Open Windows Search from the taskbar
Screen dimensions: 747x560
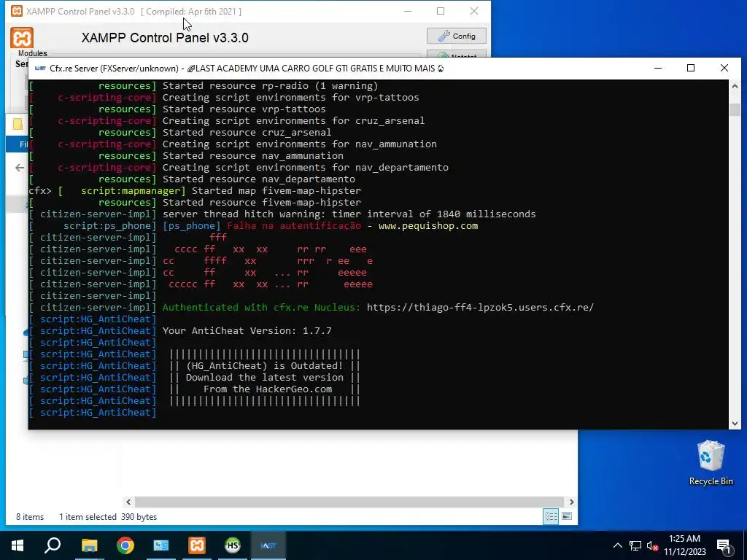(x=53, y=545)
